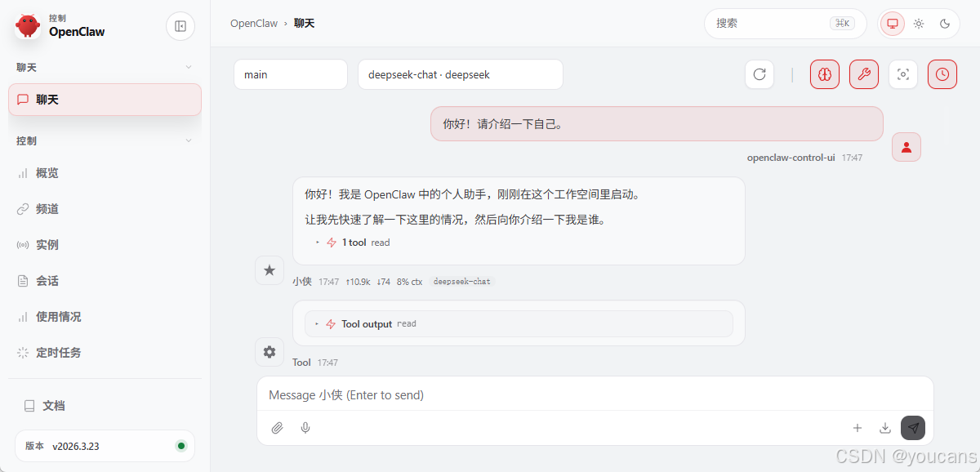Click the gear Tool avatar icon

pyautogui.click(x=269, y=352)
